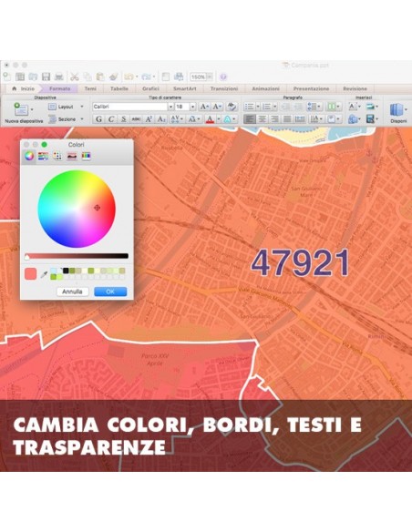Click the subscript A₂ button
412x532 pixels.
point(161,119)
